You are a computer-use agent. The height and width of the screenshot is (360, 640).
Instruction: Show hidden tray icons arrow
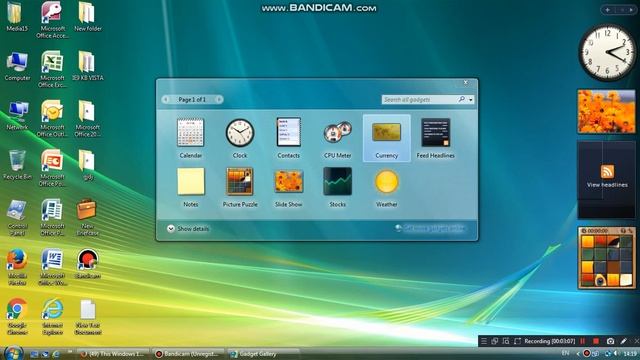pos(578,353)
